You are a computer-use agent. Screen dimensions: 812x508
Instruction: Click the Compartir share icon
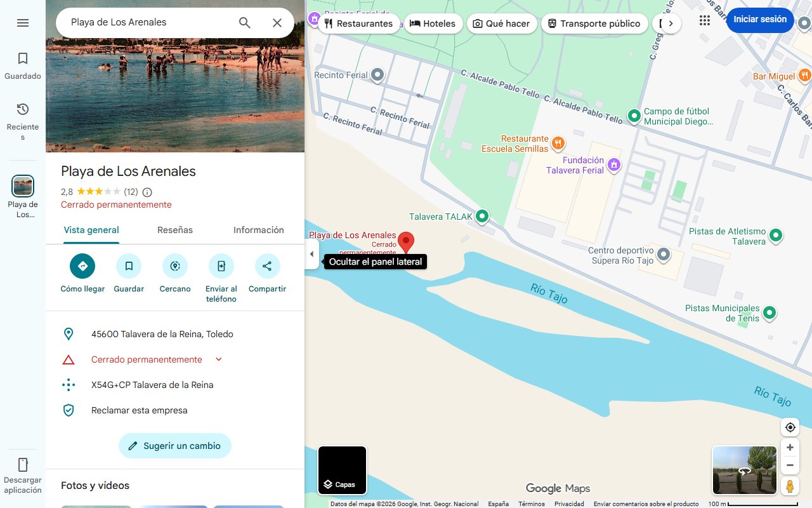pyautogui.click(x=267, y=265)
